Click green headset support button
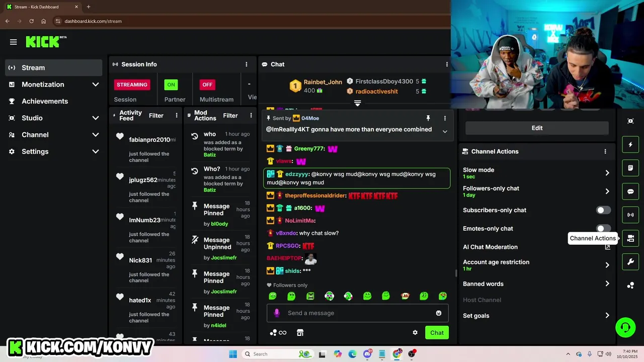 point(625,328)
